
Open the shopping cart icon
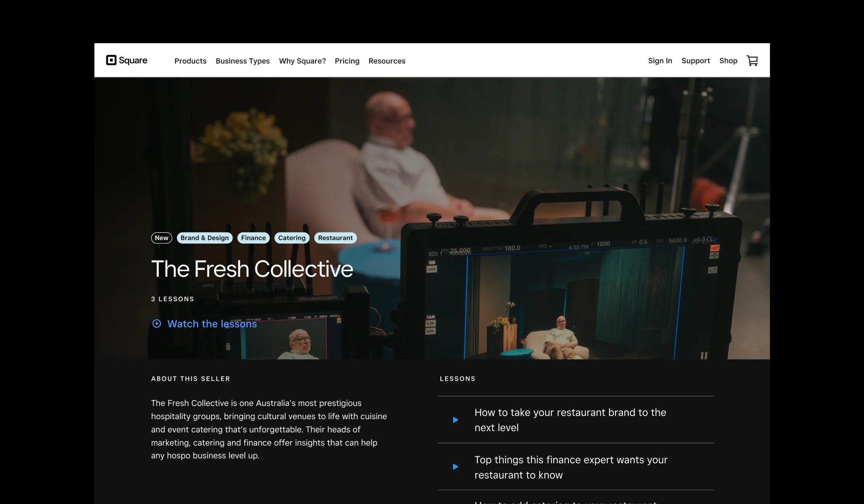click(752, 61)
